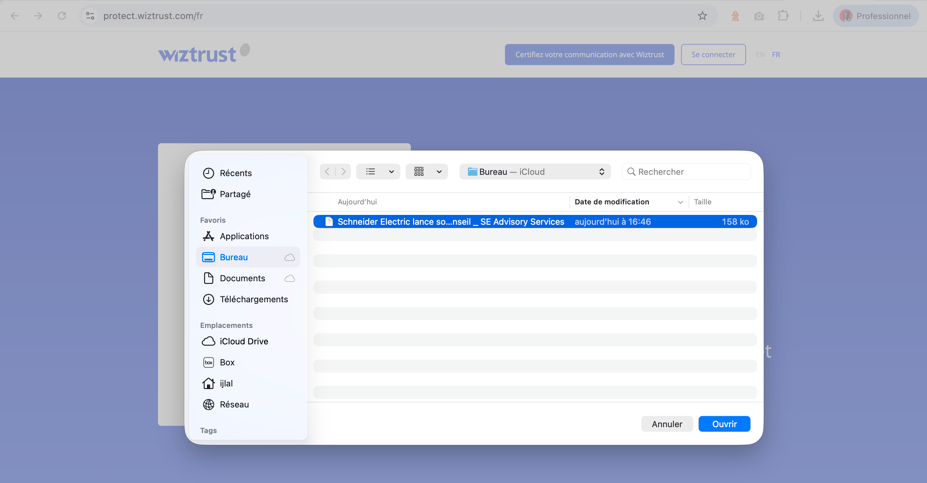Click the camera extension icon

point(759,16)
